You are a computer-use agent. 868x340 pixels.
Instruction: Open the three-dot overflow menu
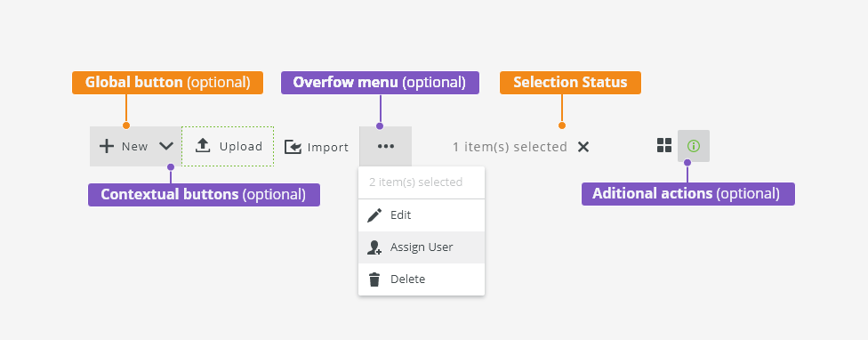pyautogui.click(x=385, y=146)
